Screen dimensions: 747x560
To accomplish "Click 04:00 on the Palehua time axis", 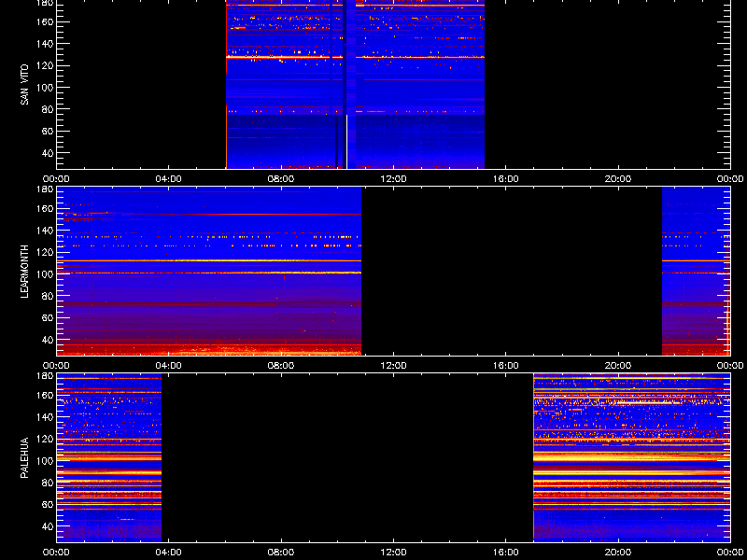I will point(169,553).
